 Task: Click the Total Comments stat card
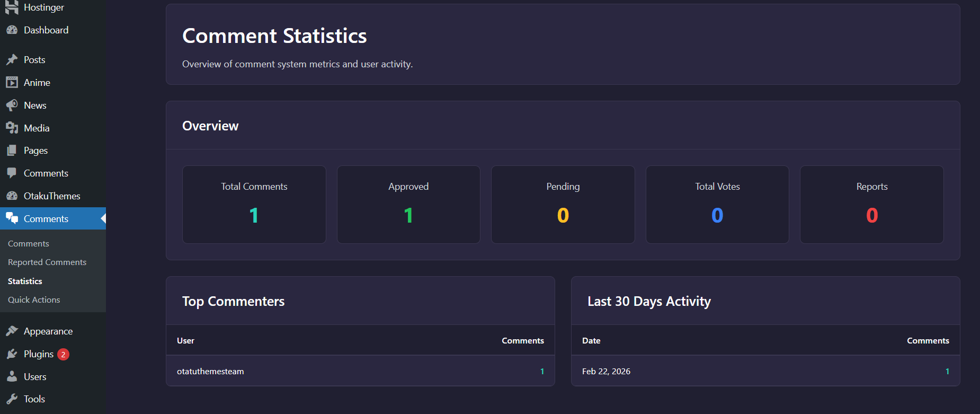(254, 205)
